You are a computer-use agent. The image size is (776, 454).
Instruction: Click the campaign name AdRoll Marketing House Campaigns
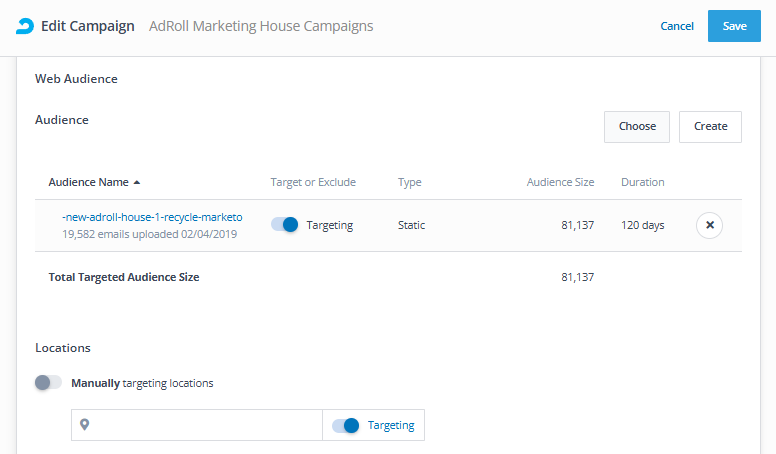(x=260, y=26)
